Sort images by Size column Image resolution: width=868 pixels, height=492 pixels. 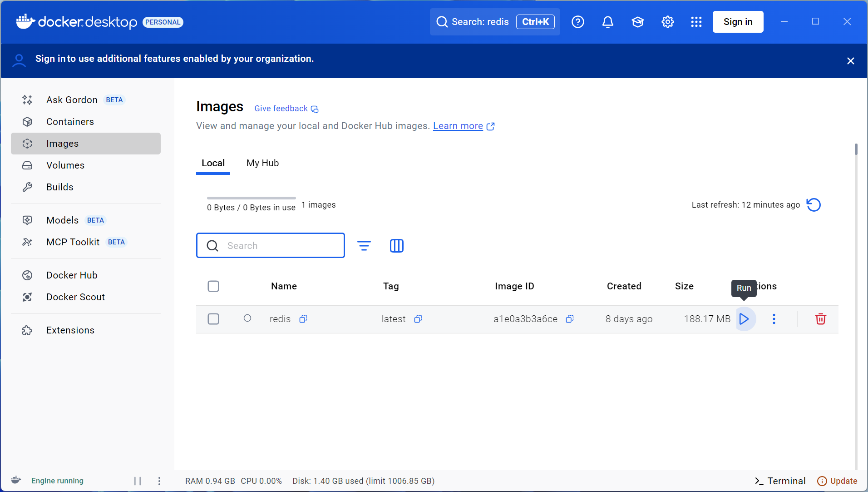[x=684, y=286]
